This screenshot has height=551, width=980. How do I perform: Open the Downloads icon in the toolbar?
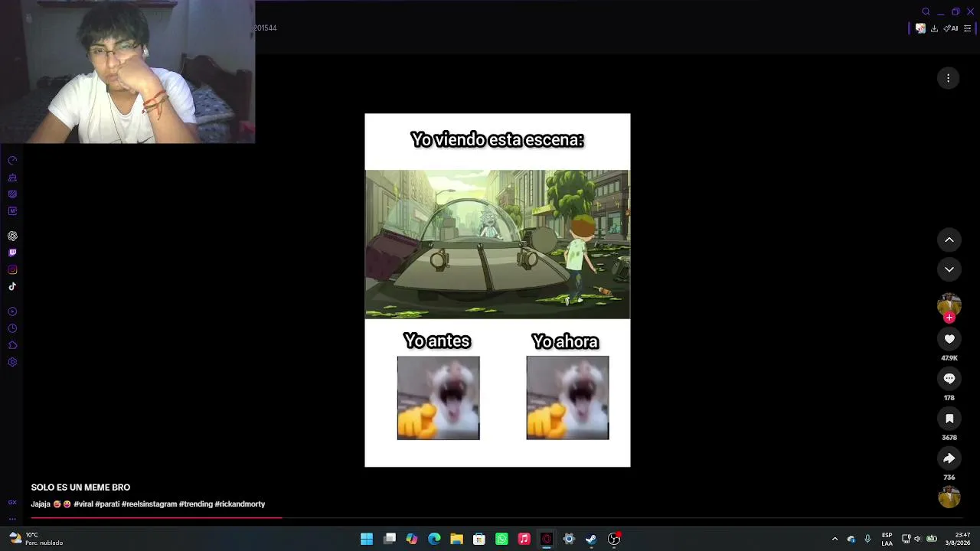pyautogui.click(x=934, y=28)
